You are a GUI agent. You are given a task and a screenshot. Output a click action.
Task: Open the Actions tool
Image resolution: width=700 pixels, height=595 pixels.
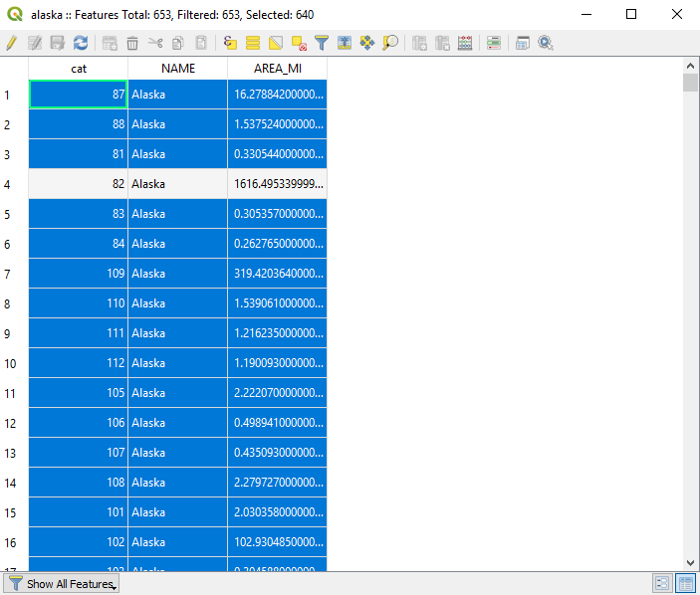(x=546, y=43)
